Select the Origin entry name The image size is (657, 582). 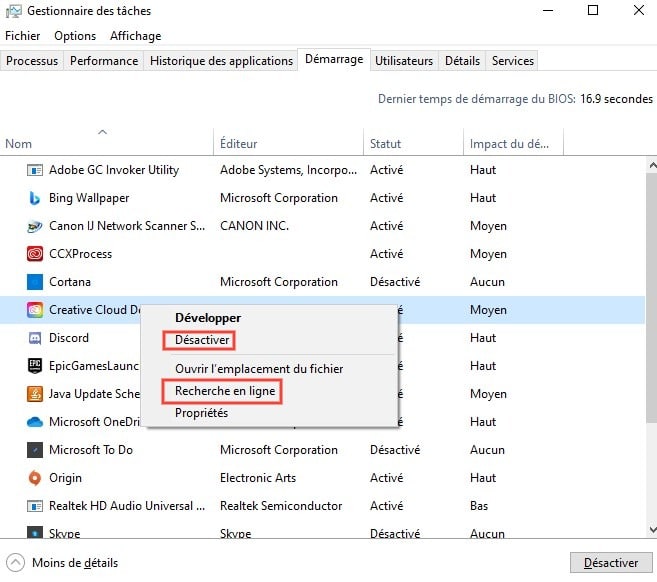click(x=65, y=478)
